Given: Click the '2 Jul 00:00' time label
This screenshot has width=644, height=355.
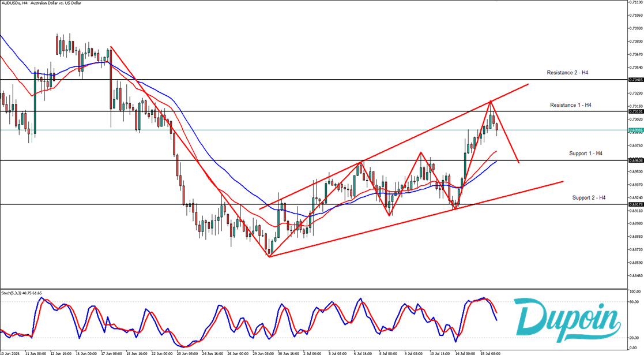Looking at the screenshot, I should point(313,353).
